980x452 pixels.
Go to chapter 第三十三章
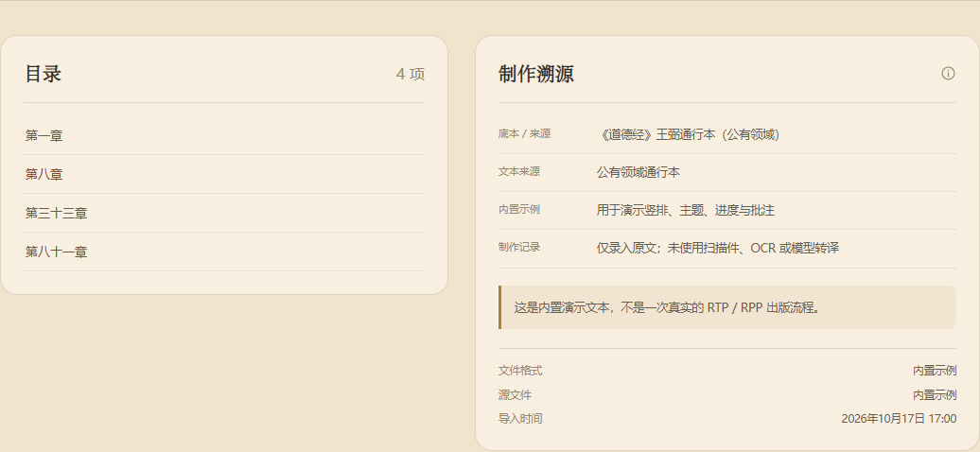tap(224, 213)
